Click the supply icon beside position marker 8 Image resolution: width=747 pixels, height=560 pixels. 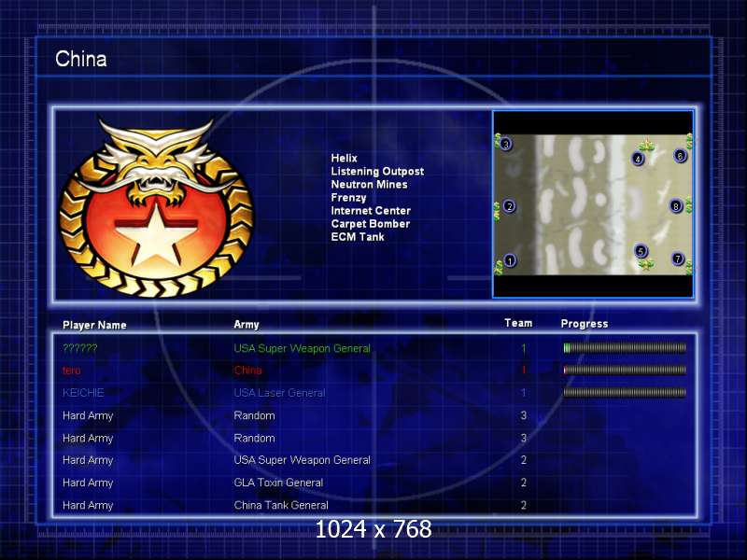689,205
